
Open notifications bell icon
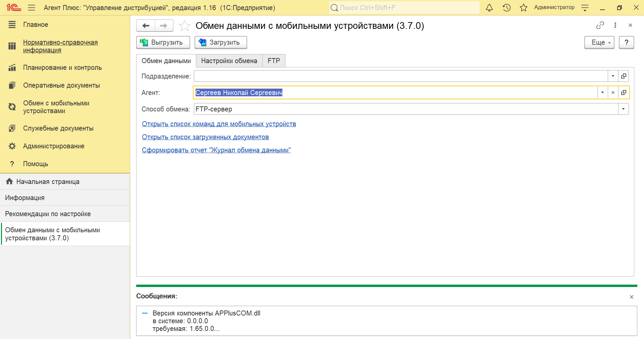[x=489, y=7]
